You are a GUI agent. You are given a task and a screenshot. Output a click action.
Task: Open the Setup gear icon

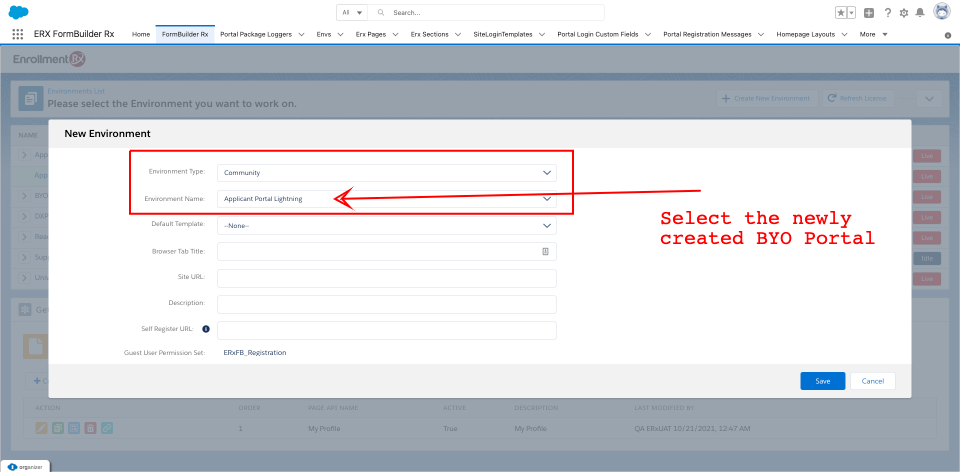coord(904,13)
